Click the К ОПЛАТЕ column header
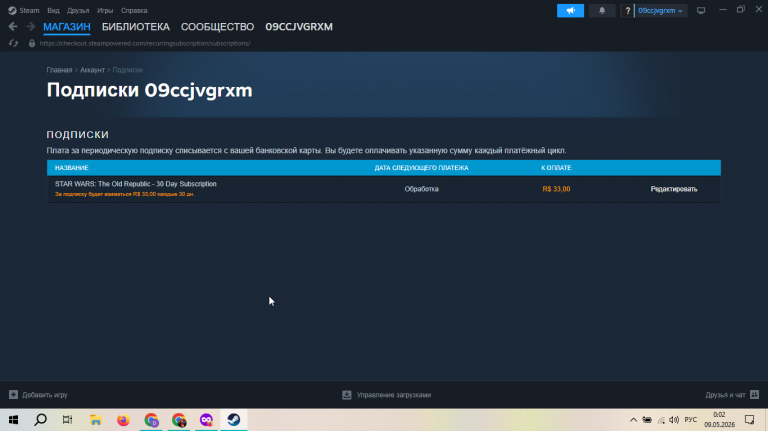Viewport: 768px width, 431px height. (x=556, y=168)
